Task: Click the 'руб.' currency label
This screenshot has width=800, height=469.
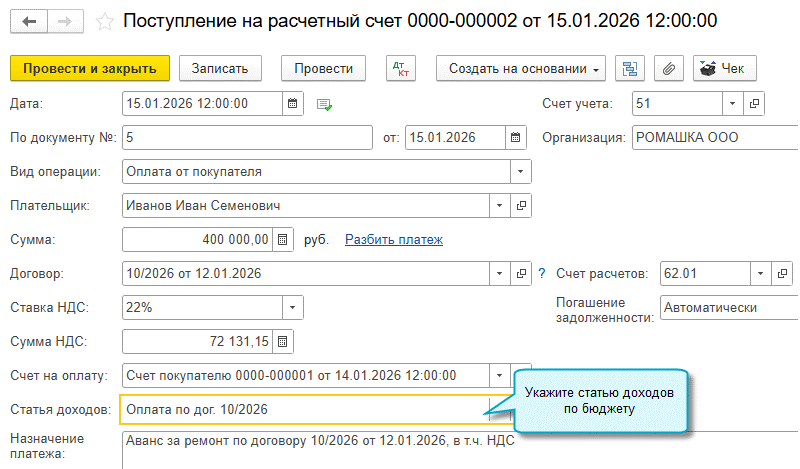Action: 316,240
